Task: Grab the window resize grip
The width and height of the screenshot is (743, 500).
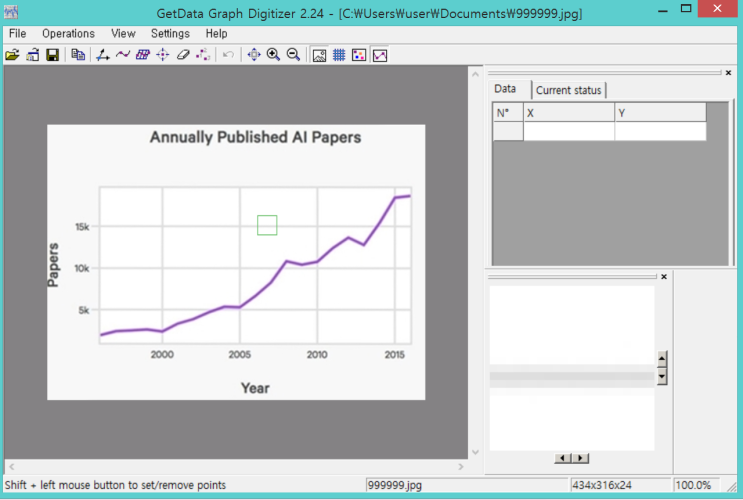Action: pos(733,487)
